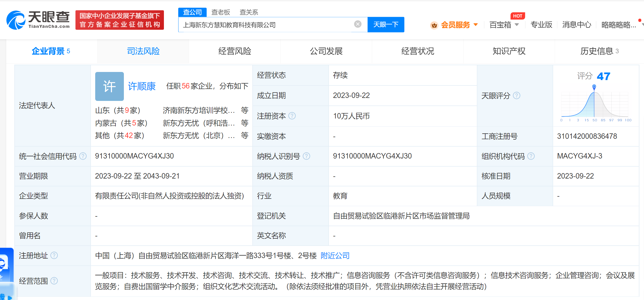
Task: Open 许顺康 legal representative link
Action: pyautogui.click(x=142, y=86)
